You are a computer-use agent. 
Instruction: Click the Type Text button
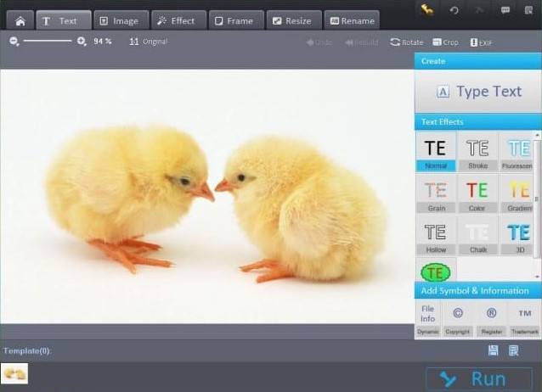478,92
